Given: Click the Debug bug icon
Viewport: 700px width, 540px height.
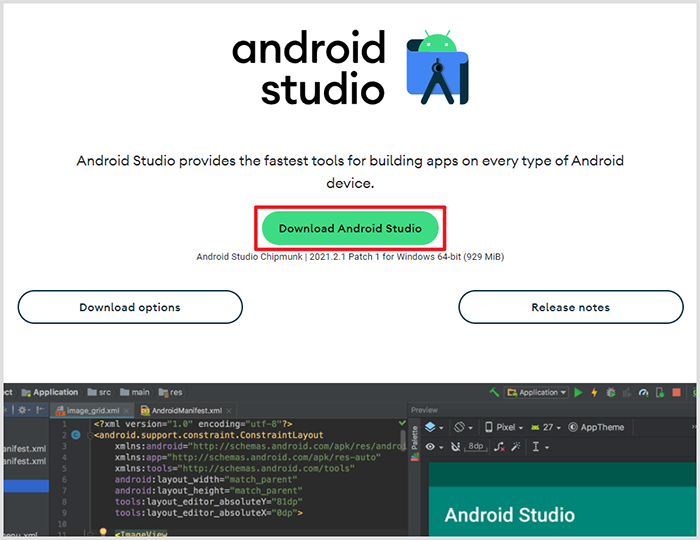Looking at the screenshot, I should point(611,392).
